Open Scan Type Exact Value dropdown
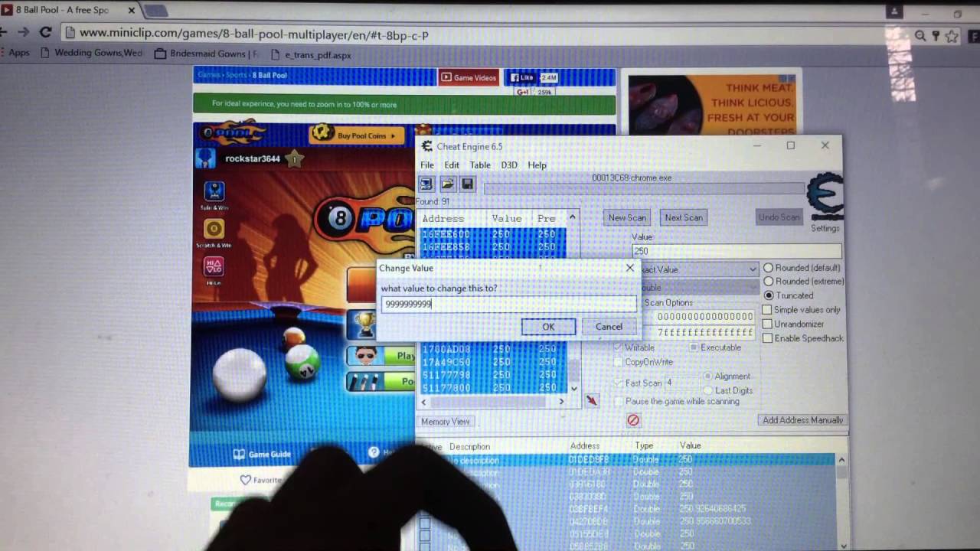 coord(753,269)
